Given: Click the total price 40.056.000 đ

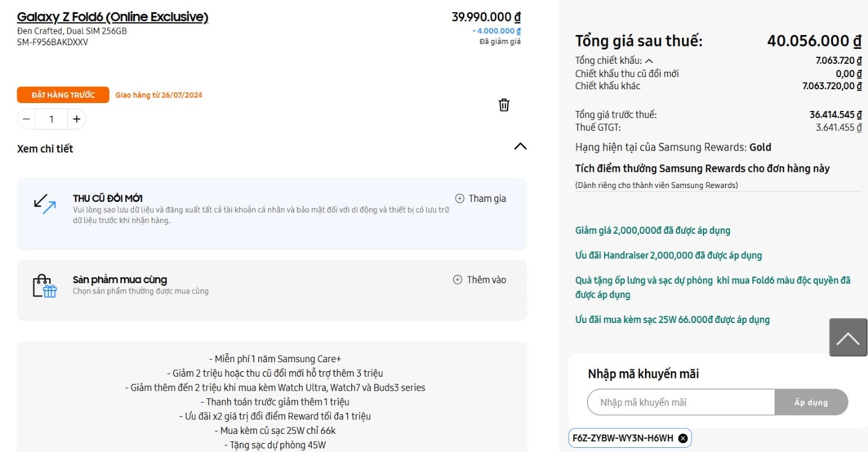Looking at the screenshot, I should point(814,41).
